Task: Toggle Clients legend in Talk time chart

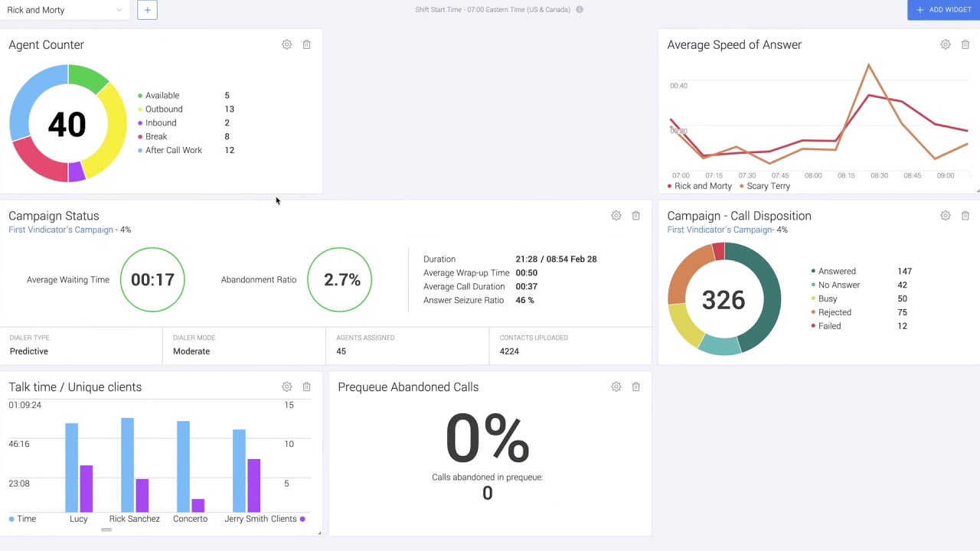Action: (288, 519)
